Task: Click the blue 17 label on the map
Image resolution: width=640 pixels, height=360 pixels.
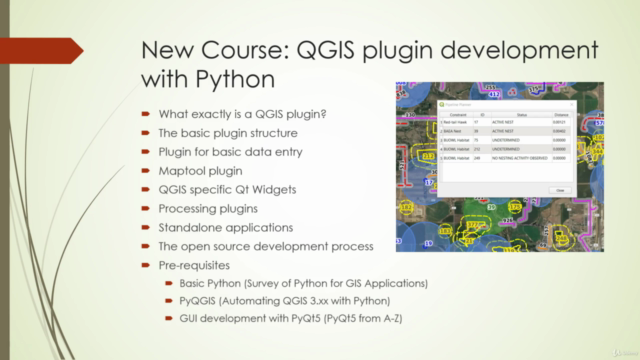Action: pos(429,182)
